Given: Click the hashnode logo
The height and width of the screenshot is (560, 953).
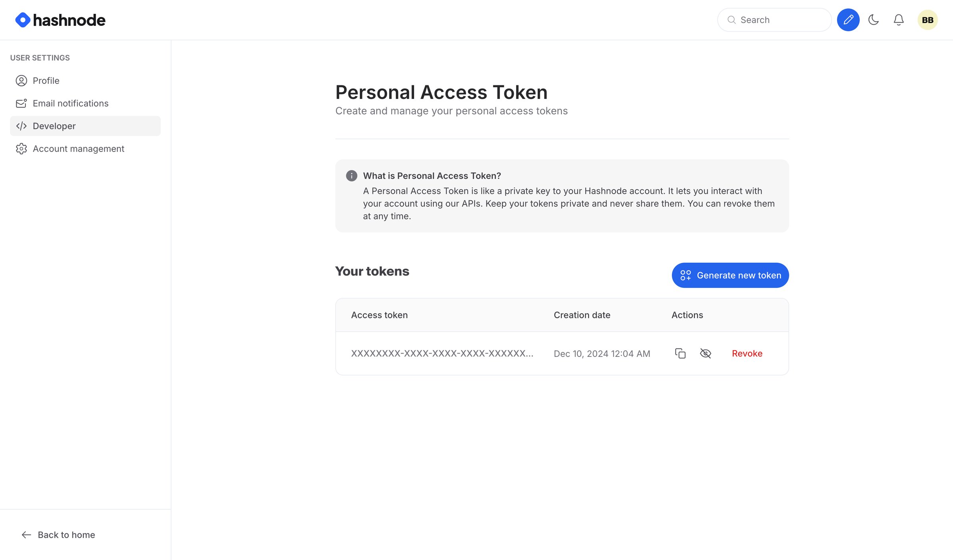Looking at the screenshot, I should pos(60,20).
